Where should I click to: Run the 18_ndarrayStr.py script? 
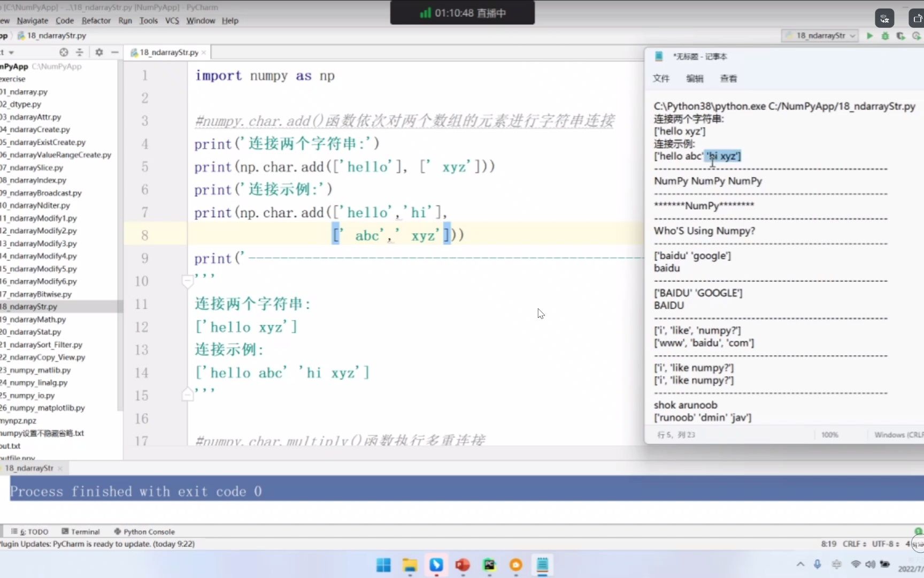[x=869, y=36]
